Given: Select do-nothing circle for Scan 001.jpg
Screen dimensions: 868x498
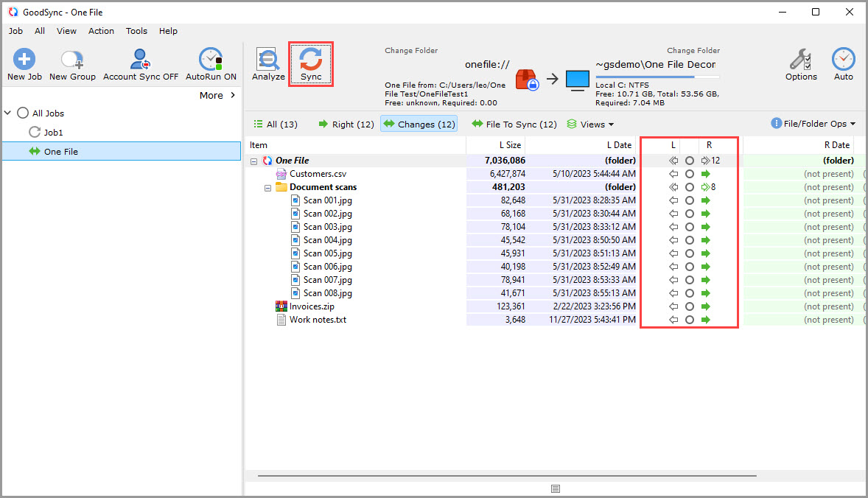Looking at the screenshot, I should coord(689,200).
